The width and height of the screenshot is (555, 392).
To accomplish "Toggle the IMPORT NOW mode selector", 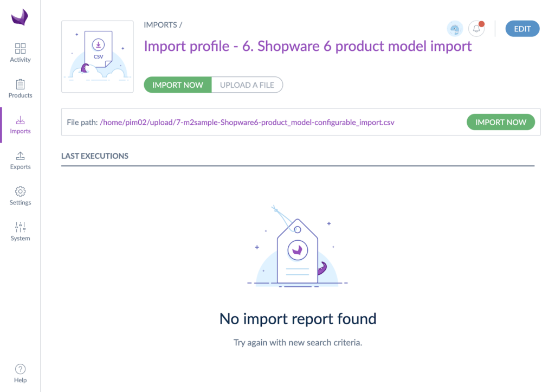I will [177, 85].
